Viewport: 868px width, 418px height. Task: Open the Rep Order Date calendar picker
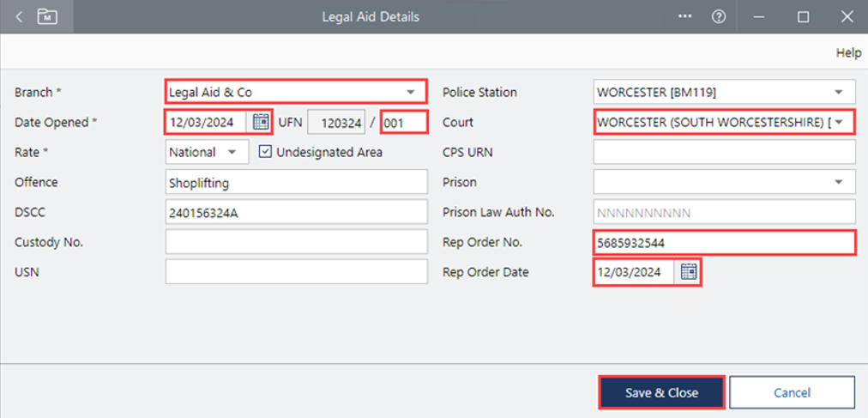[689, 272]
